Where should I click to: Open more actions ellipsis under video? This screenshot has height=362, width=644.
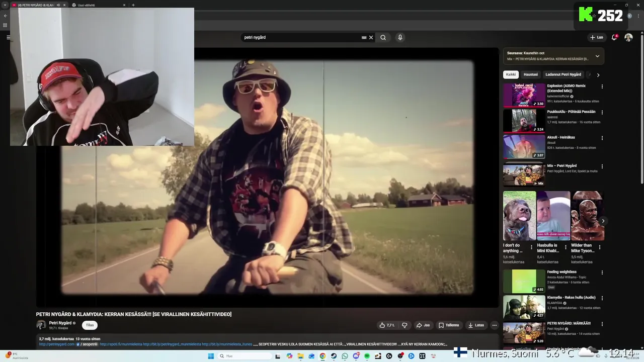click(494, 325)
